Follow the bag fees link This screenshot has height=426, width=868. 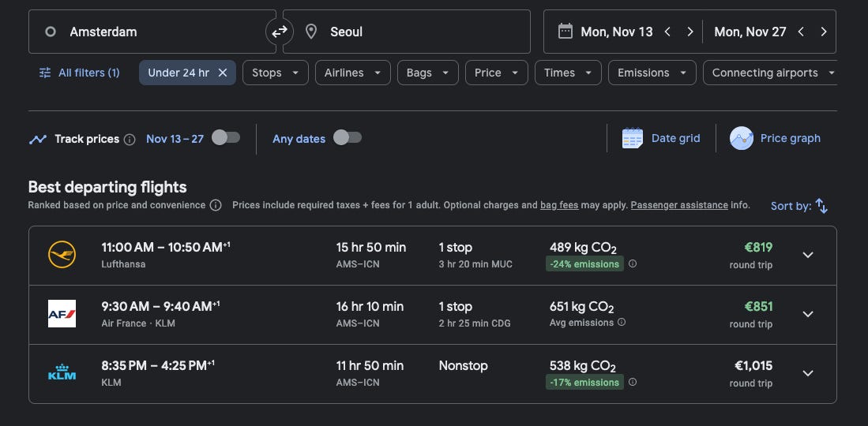559,205
